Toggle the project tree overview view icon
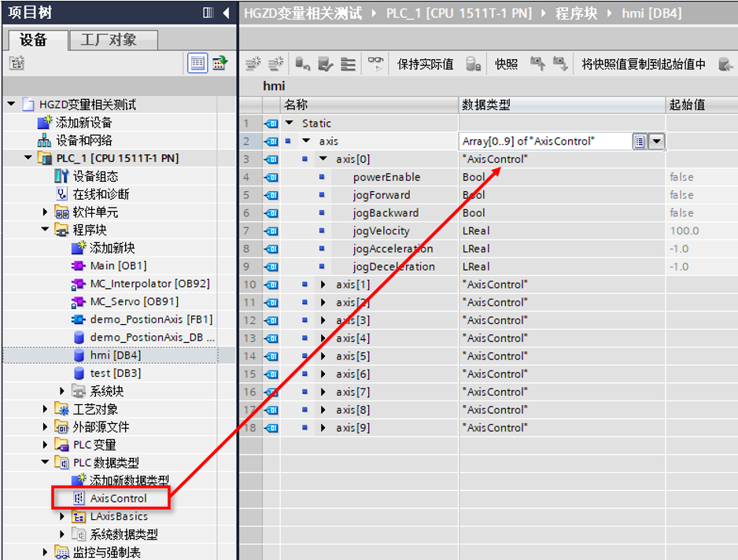The height and width of the screenshot is (560, 738). pos(197,63)
